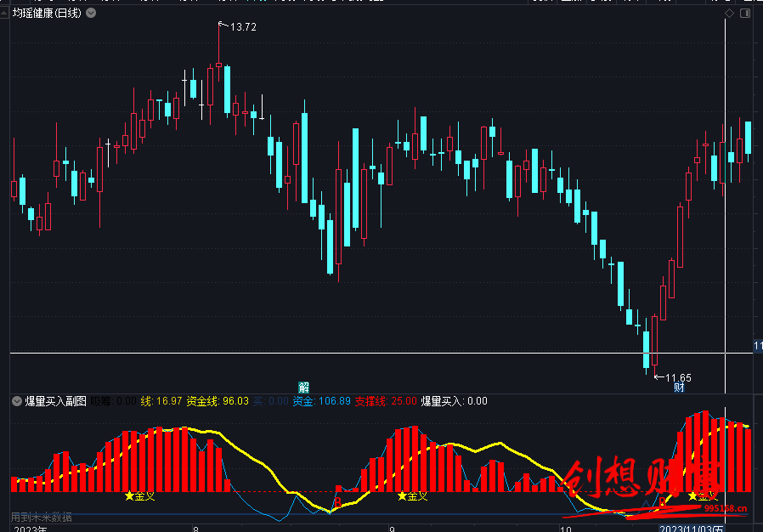The height and width of the screenshot is (532, 763).
Task: Click the 2023年 label on the time axis
Action: [x=31, y=529]
